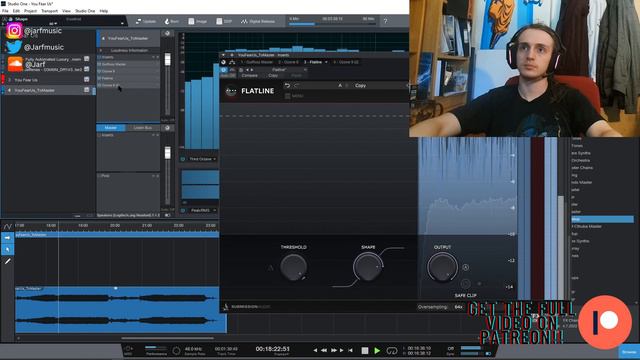Select the Gullfoss Master insert in track column
640x360 pixels.
click(128, 64)
